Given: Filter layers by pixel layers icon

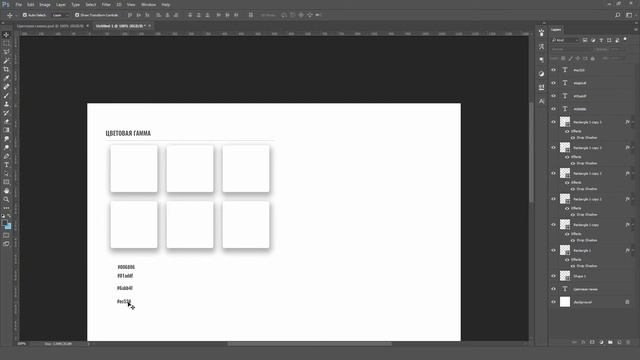Looking at the screenshot, I should [585, 40].
